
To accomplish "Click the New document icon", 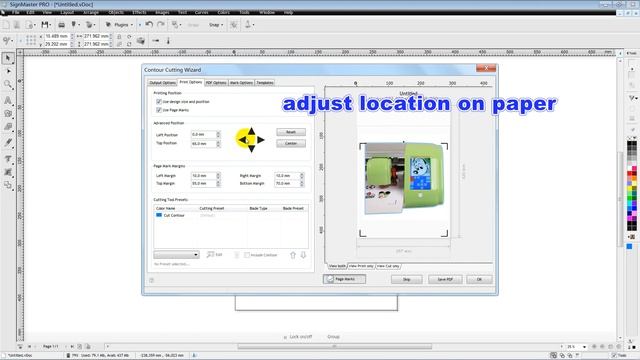I will point(6,25).
